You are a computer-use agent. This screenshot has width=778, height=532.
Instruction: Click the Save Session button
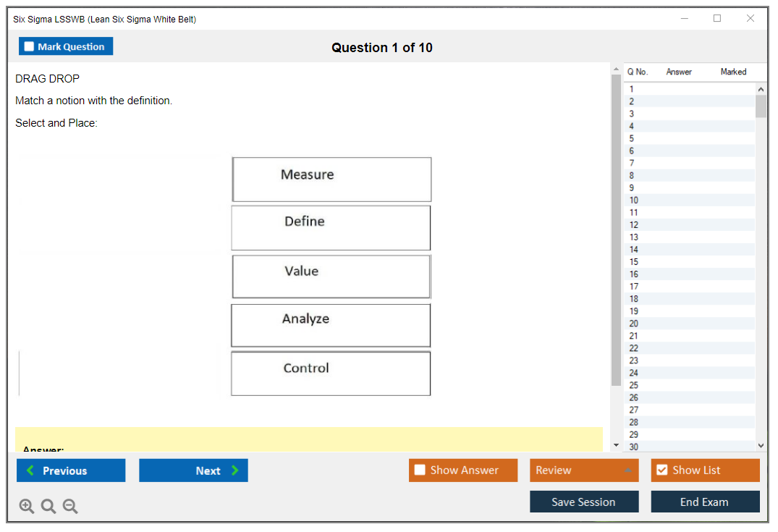(x=583, y=502)
